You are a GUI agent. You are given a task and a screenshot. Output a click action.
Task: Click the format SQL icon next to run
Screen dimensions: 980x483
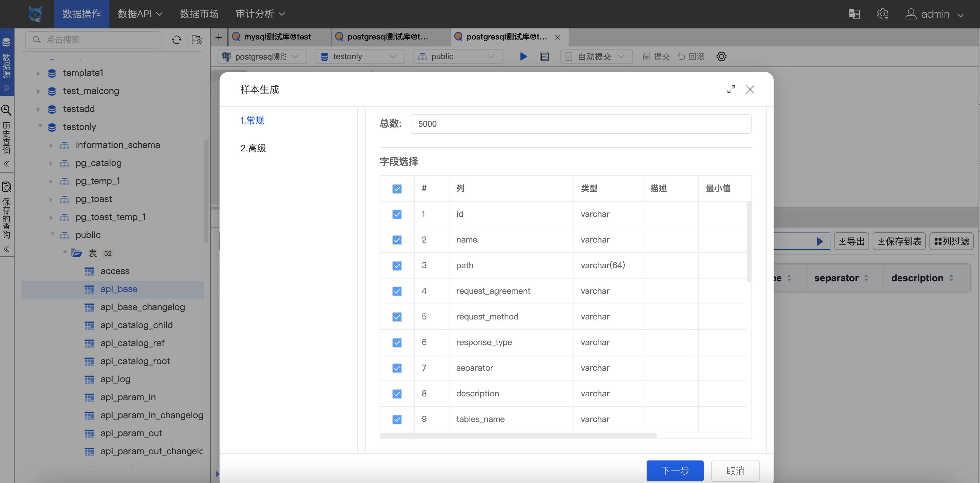coord(544,56)
